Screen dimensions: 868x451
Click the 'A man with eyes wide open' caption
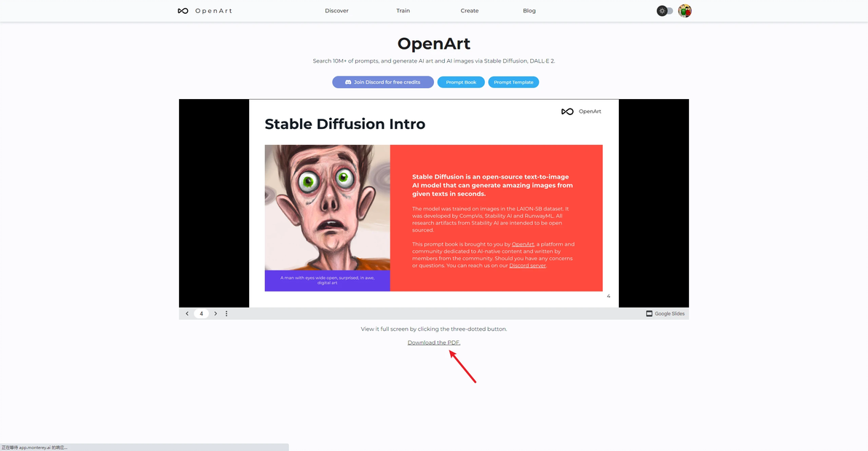click(x=327, y=281)
